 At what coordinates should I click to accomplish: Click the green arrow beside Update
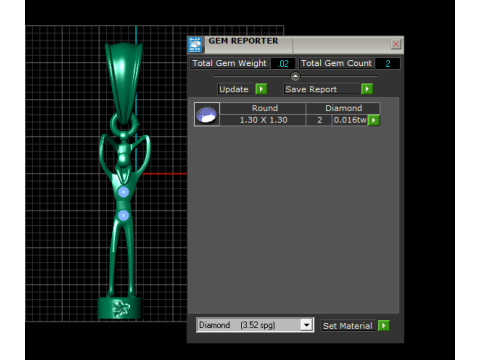[261, 89]
